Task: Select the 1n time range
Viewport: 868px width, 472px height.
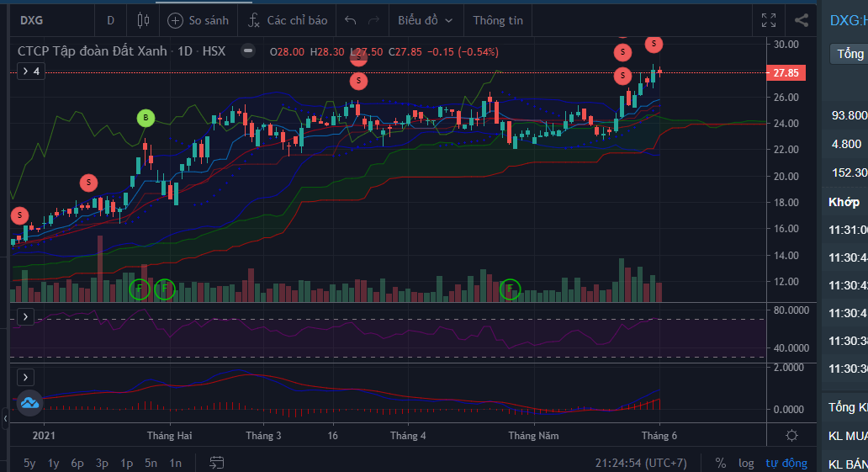Action: 176,463
